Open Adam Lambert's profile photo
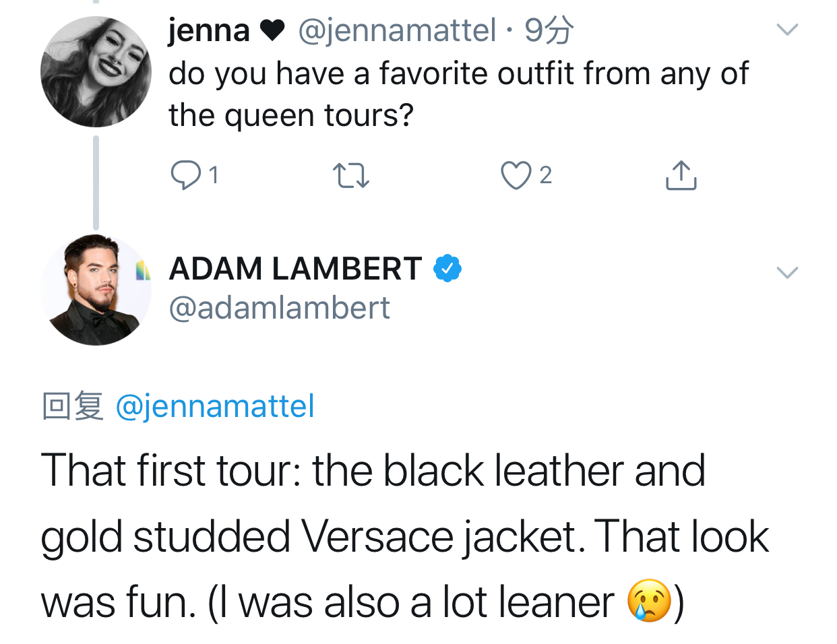This screenshot has width=837, height=644. coord(96,290)
